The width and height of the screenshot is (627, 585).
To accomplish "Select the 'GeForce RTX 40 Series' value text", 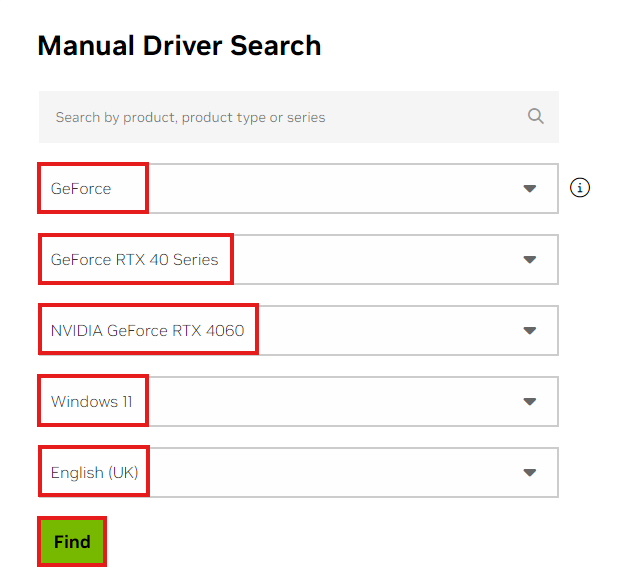I will tap(134, 260).
